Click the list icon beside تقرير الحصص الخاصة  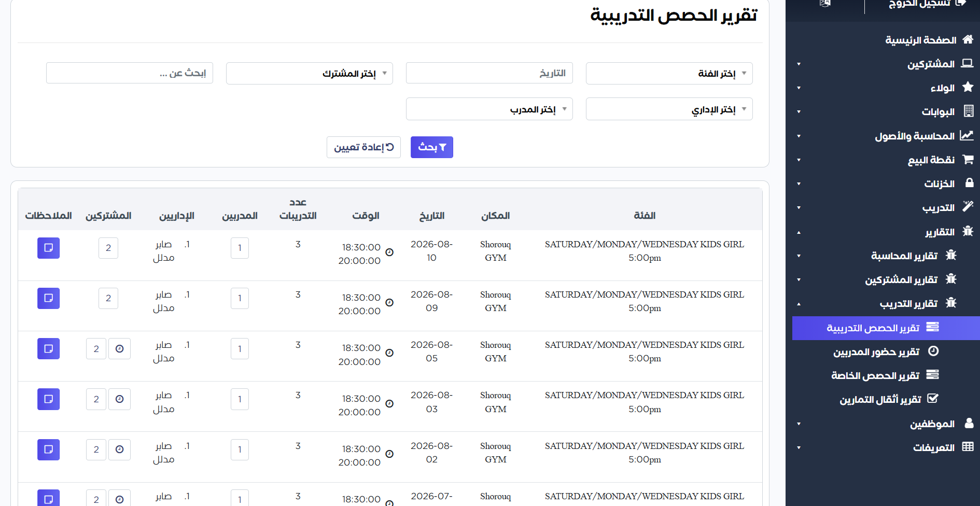coord(933,374)
